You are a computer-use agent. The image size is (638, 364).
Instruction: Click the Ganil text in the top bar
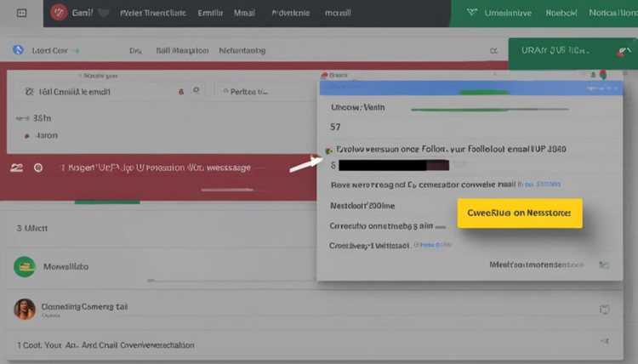coord(83,13)
